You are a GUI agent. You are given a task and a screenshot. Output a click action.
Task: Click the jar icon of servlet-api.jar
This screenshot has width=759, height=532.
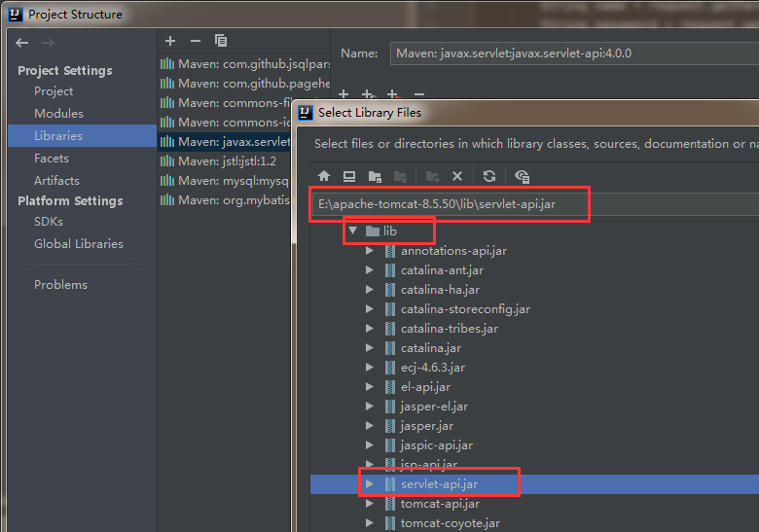[x=390, y=484]
